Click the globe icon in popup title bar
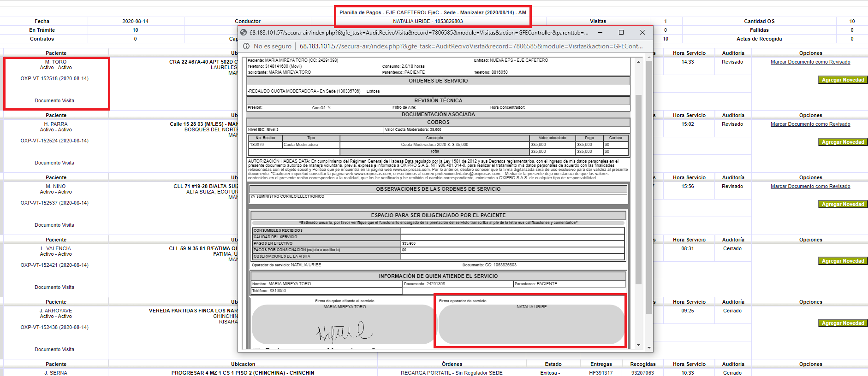This screenshot has height=376, width=868. (244, 33)
